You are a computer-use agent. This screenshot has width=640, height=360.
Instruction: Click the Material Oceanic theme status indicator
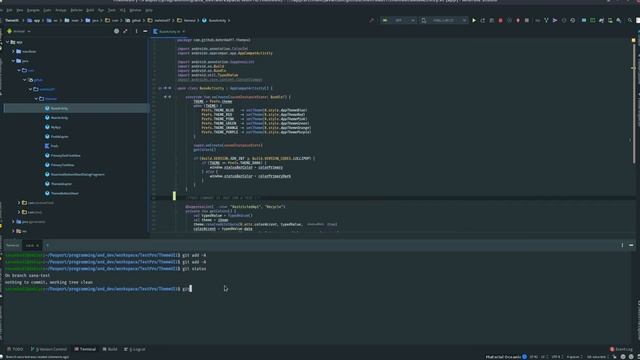point(506,357)
